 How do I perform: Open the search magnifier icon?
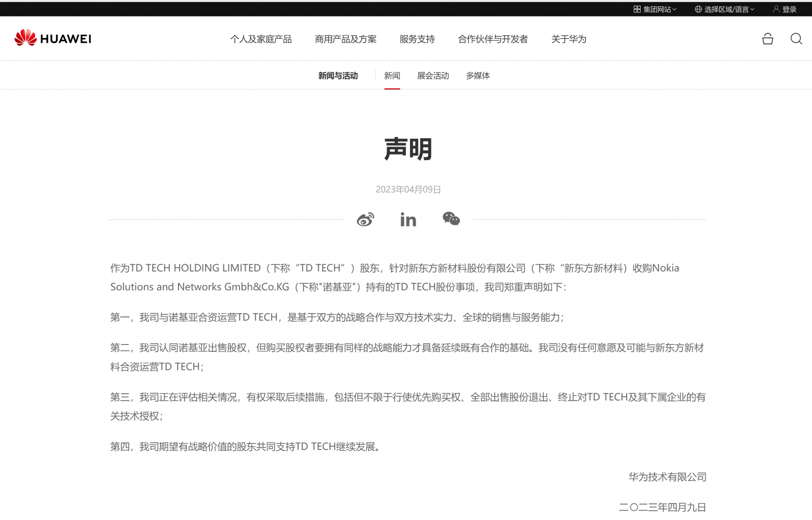tap(796, 39)
